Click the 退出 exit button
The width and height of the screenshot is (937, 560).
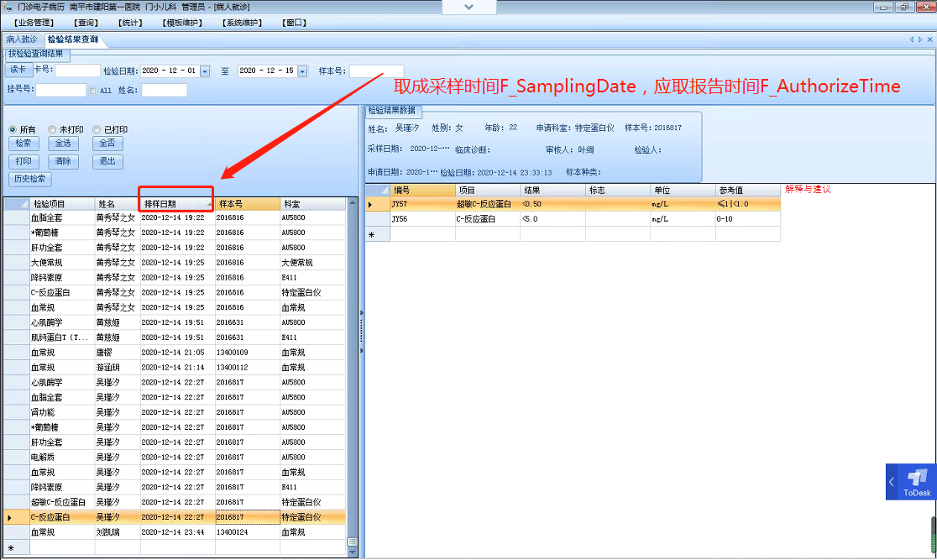pyautogui.click(x=107, y=161)
